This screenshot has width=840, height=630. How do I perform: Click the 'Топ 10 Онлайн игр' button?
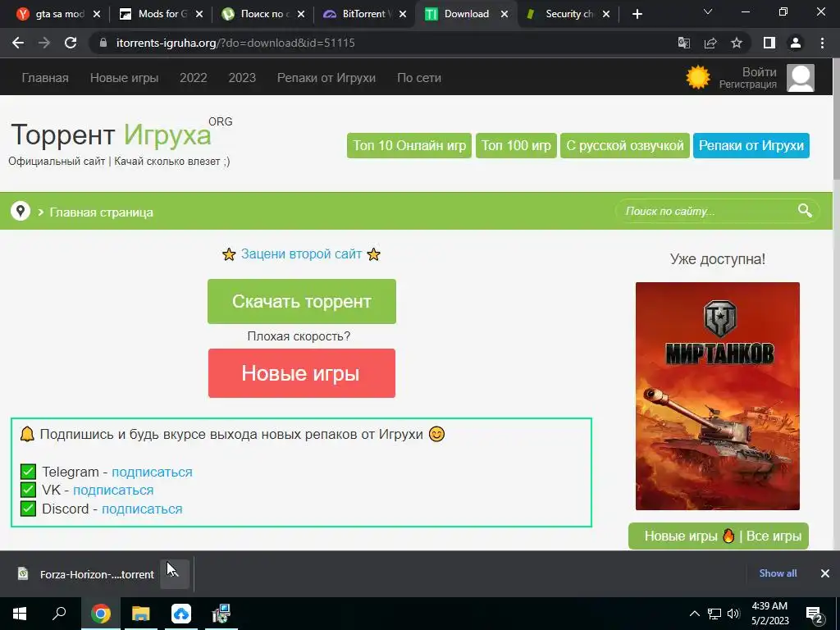click(x=409, y=146)
